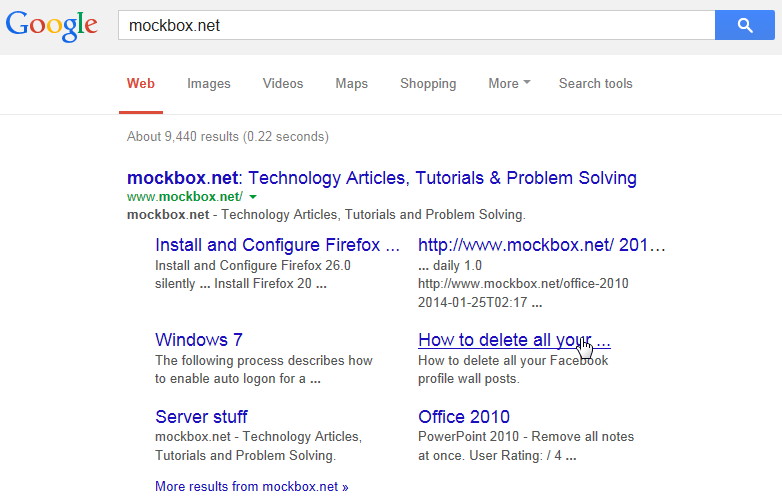
Task: Select the Web tab
Action: click(x=141, y=84)
